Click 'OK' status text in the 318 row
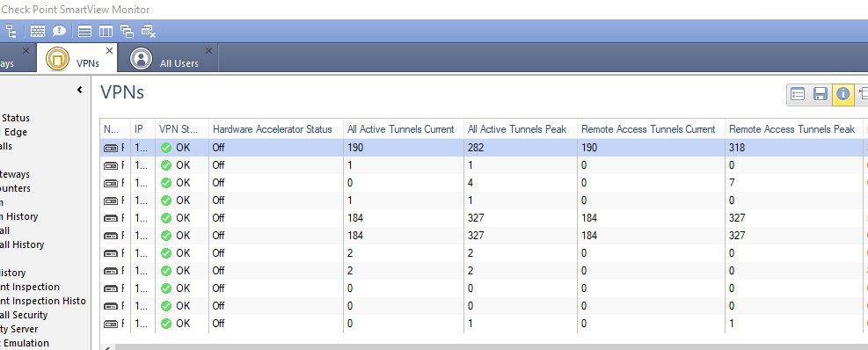This screenshot has height=350, width=868. [x=183, y=148]
